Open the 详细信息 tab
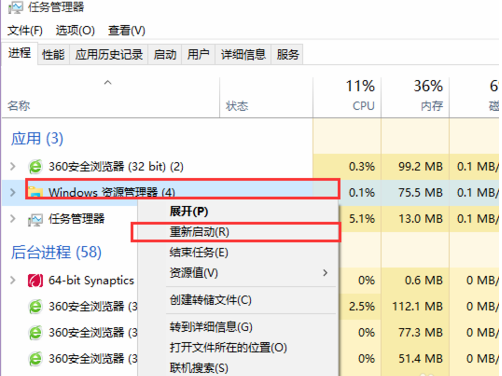This screenshot has width=502, height=376. [x=243, y=54]
